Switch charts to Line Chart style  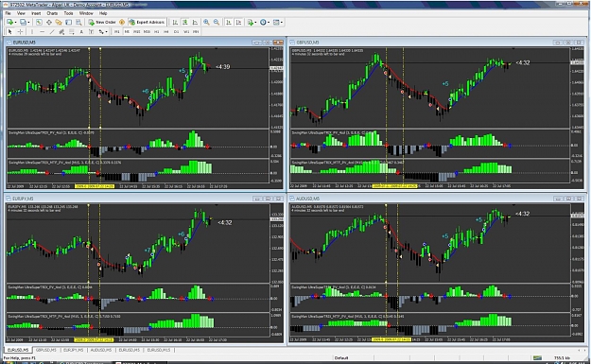tap(195, 23)
